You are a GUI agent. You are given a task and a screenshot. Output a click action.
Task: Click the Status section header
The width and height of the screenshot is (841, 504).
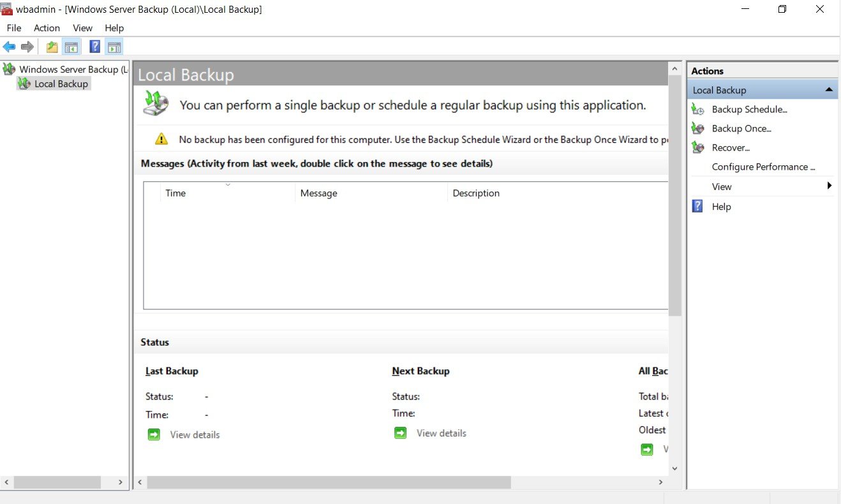click(x=155, y=343)
